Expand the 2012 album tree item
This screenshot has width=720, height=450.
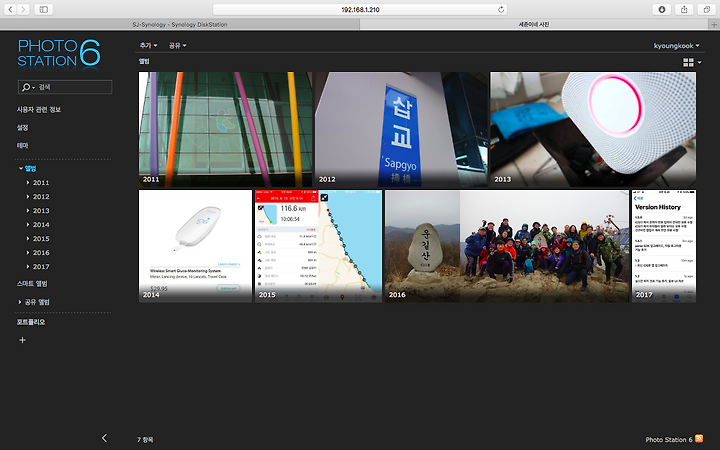(28, 197)
